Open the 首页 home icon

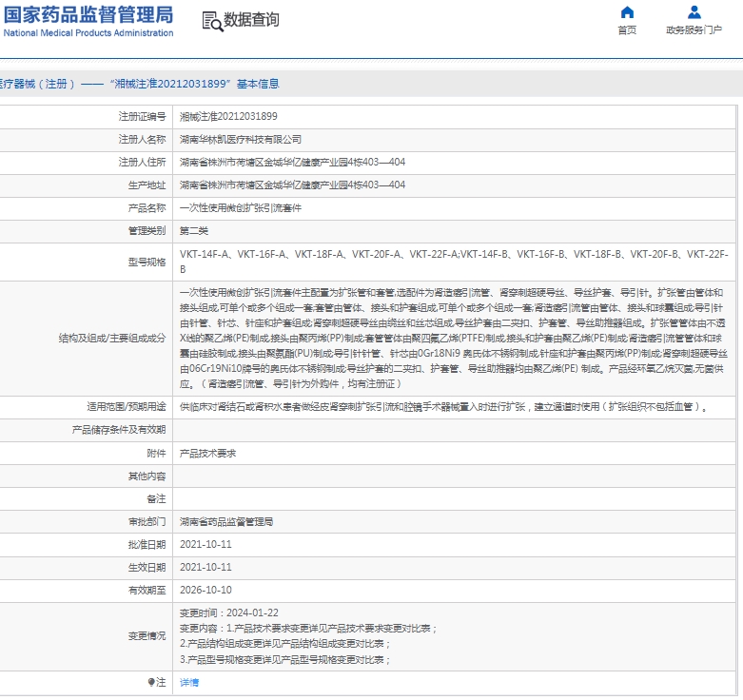pos(627,12)
